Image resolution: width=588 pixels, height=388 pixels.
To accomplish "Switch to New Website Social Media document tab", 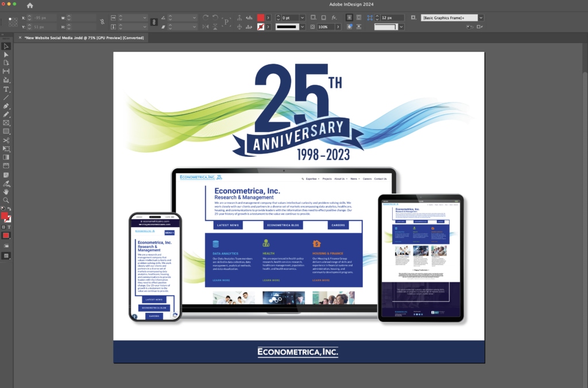I will (84, 38).
